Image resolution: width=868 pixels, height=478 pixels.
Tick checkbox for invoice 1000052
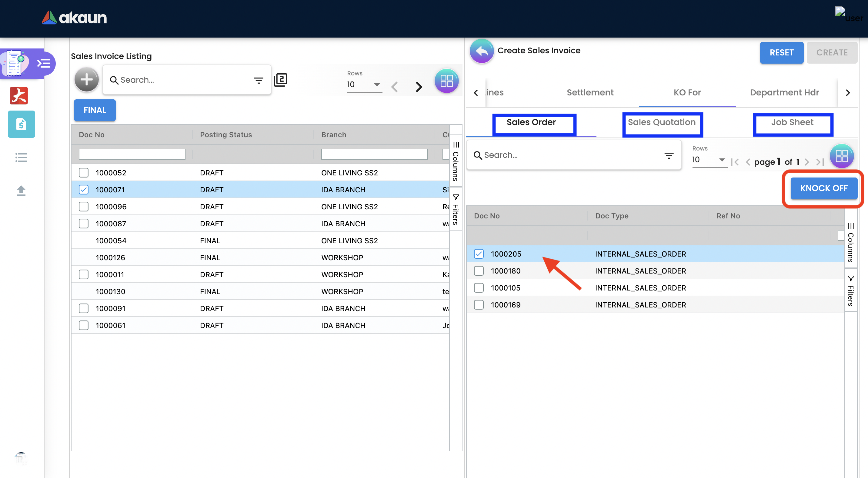point(84,173)
